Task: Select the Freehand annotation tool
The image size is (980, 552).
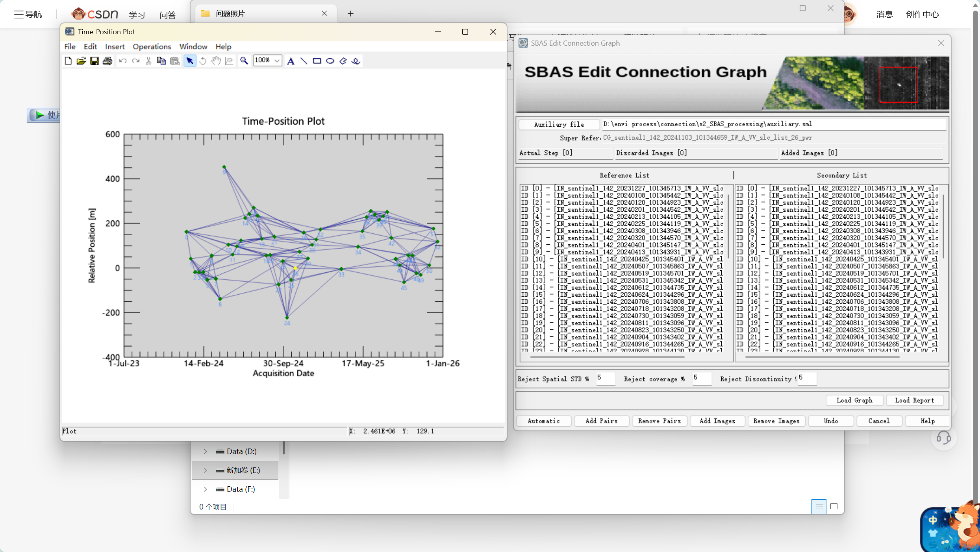Action: pos(356,61)
